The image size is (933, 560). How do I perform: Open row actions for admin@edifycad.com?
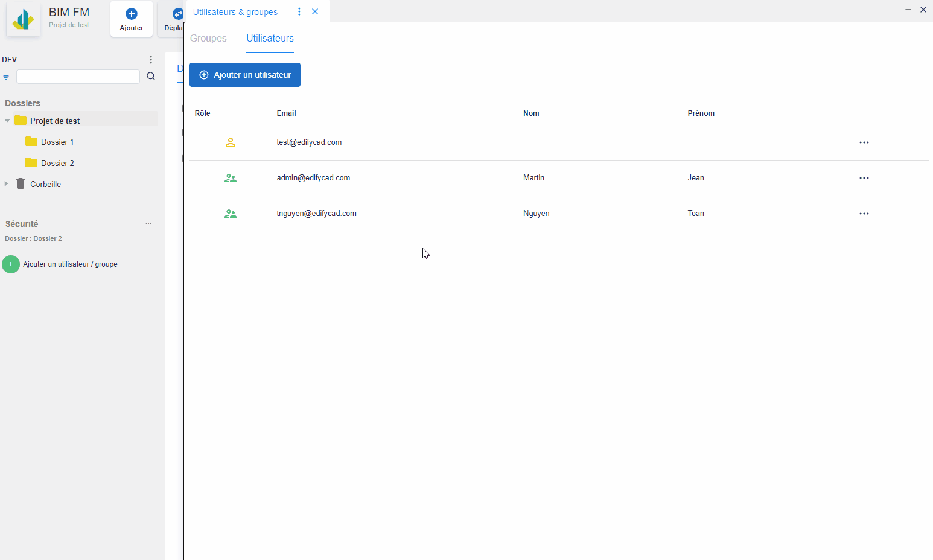(x=864, y=178)
